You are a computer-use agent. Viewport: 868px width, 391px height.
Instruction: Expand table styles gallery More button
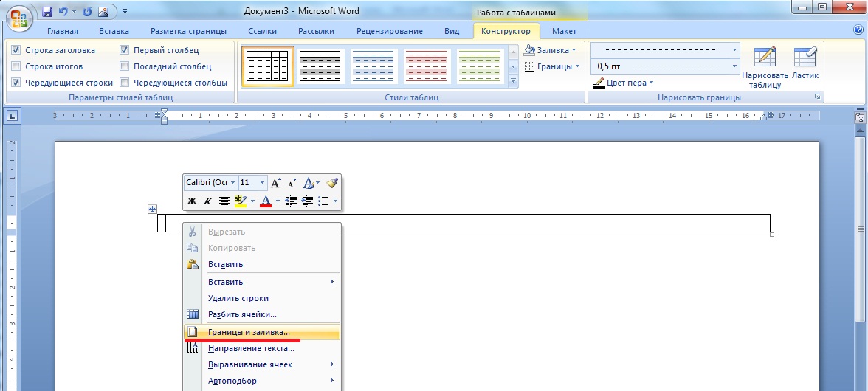(x=513, y=80)
